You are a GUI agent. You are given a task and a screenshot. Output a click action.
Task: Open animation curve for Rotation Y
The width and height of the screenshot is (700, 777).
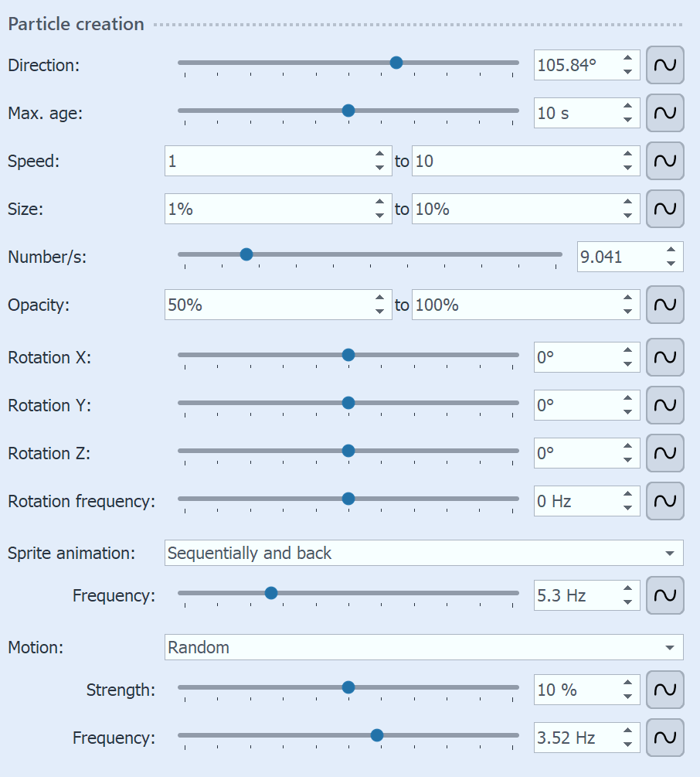pyautogui.click(x=664, y=405)
